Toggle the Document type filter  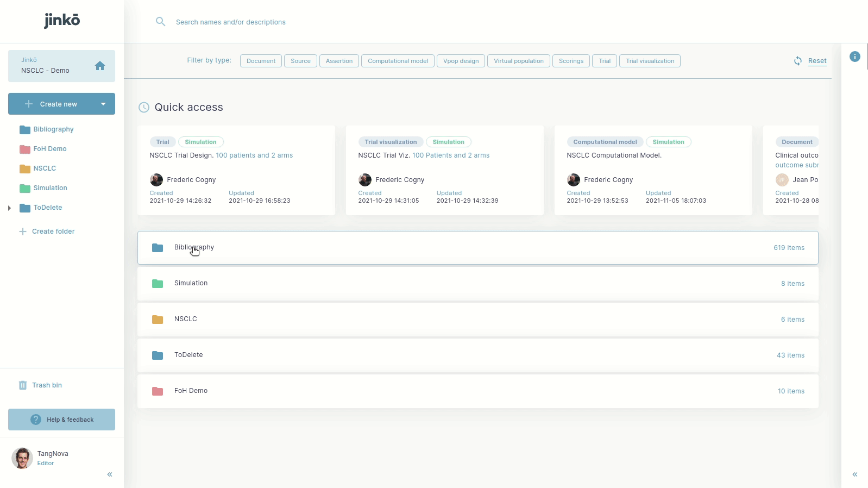pyautogui.click(x=261, y=61)
